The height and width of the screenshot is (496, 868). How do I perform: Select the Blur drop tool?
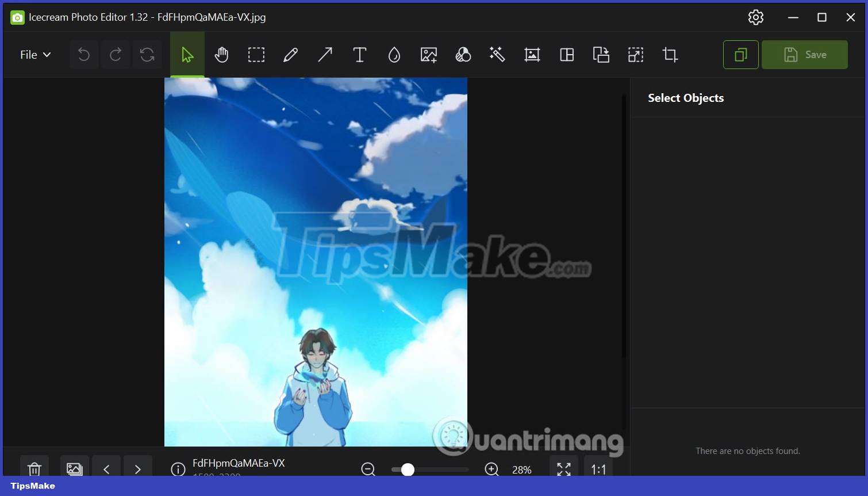point(394,55)
